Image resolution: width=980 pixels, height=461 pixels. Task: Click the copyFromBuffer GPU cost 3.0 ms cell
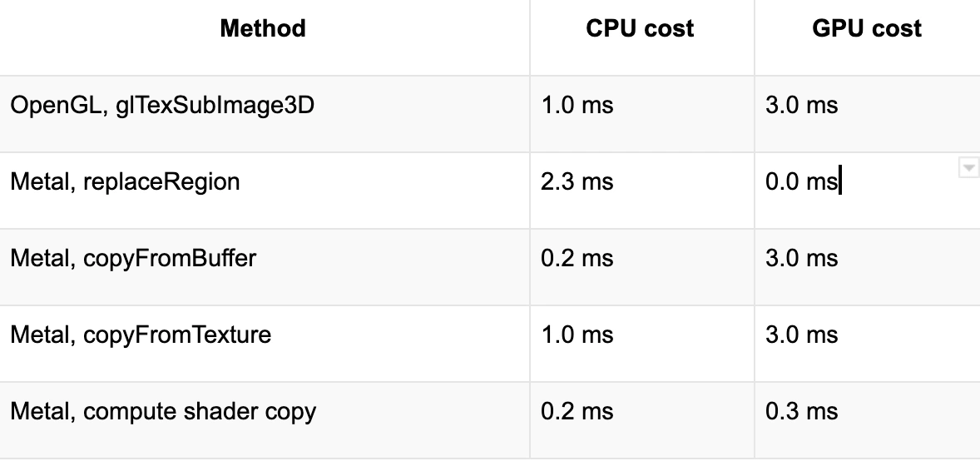click(802, 258)
